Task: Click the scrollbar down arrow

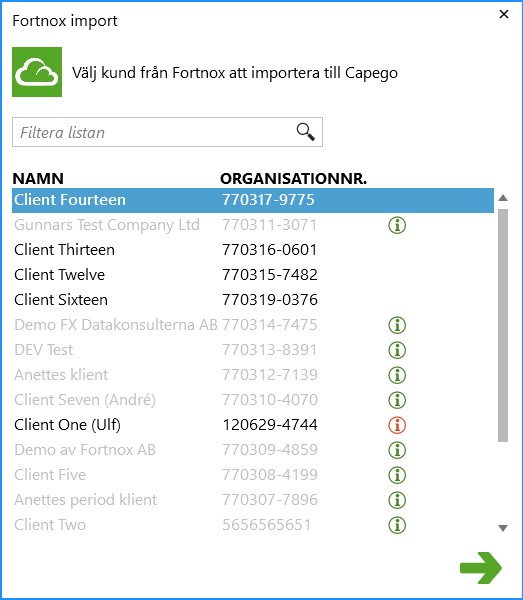Action: [503, 528]
